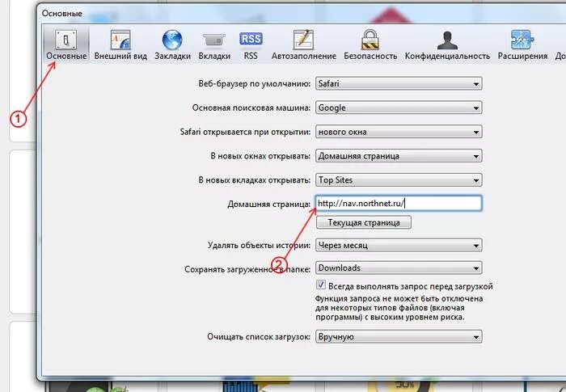
Task: Toggle Всегда выполнять запрос перед загрузкой checkbox
Action: (x=320, y=285)
